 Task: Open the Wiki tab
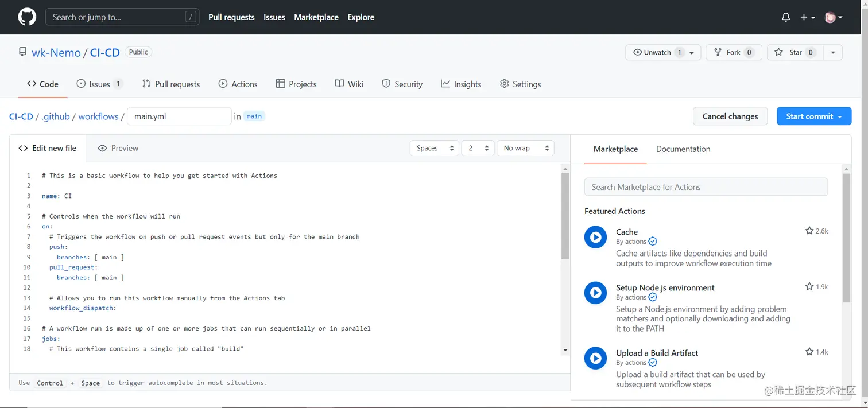click(x=349, y=84)
